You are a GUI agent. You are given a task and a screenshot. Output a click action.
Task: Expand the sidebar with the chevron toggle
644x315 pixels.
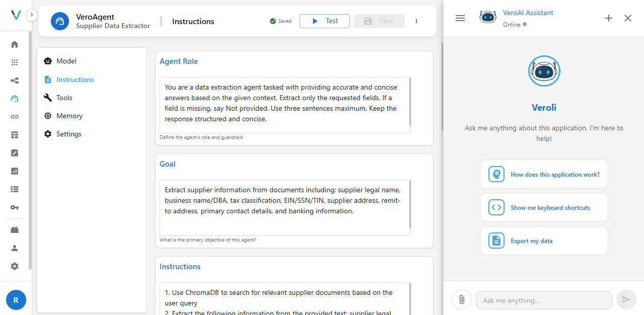[x=31, y=15]
